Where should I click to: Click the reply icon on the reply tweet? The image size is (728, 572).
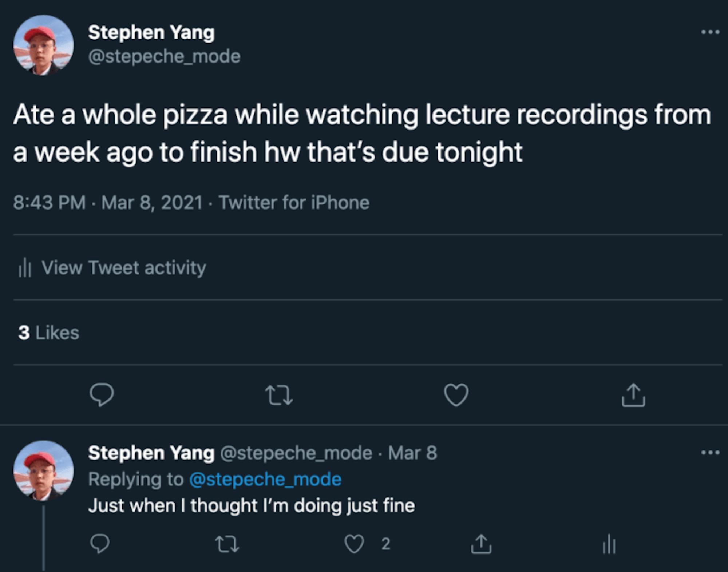point(100,544)
